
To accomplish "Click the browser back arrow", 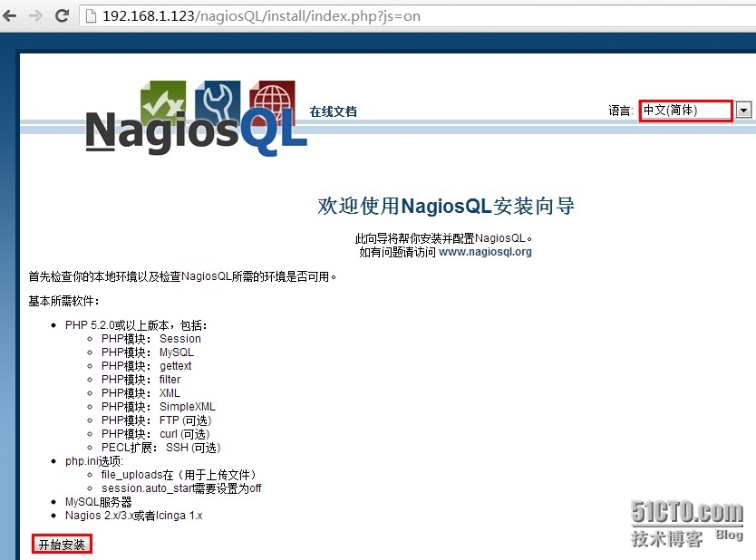I will (10, 16).
